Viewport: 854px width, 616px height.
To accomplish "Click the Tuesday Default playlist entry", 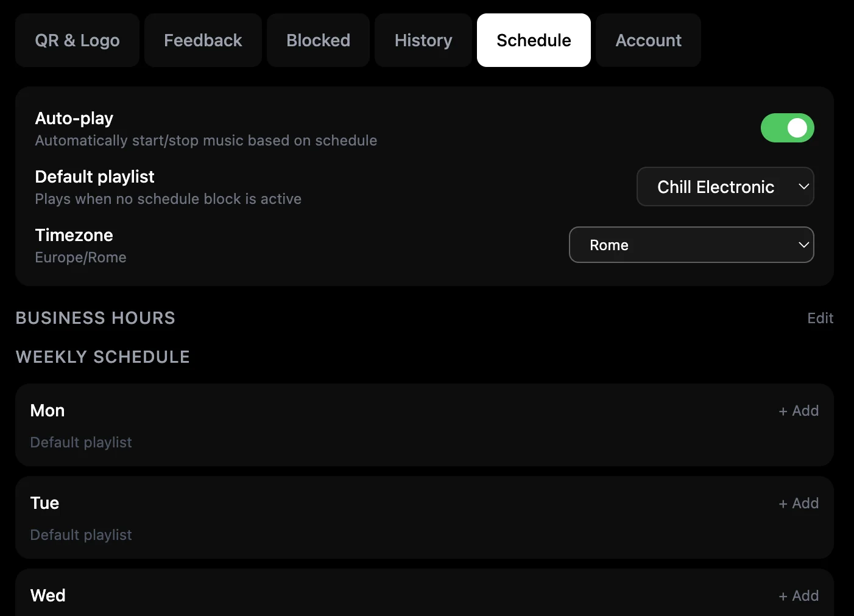I will point(80,534).
